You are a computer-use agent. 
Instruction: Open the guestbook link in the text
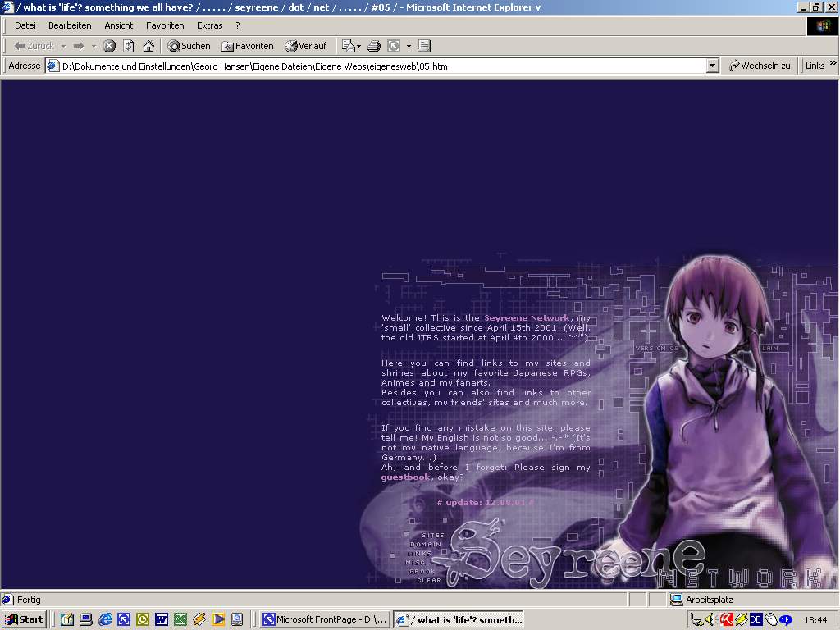pos(405,477)
